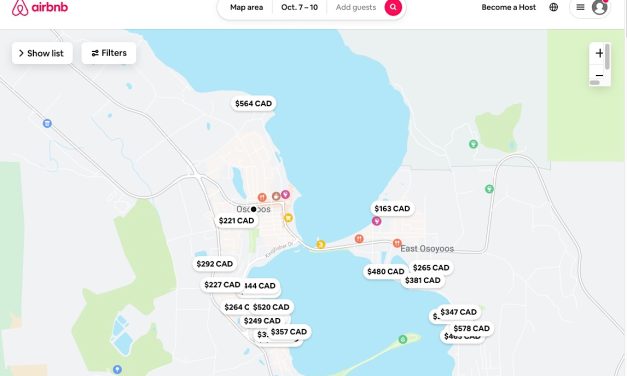Screen dimensions: 627x376
Task: Expand the Show list panel
Action: point(42,53)
